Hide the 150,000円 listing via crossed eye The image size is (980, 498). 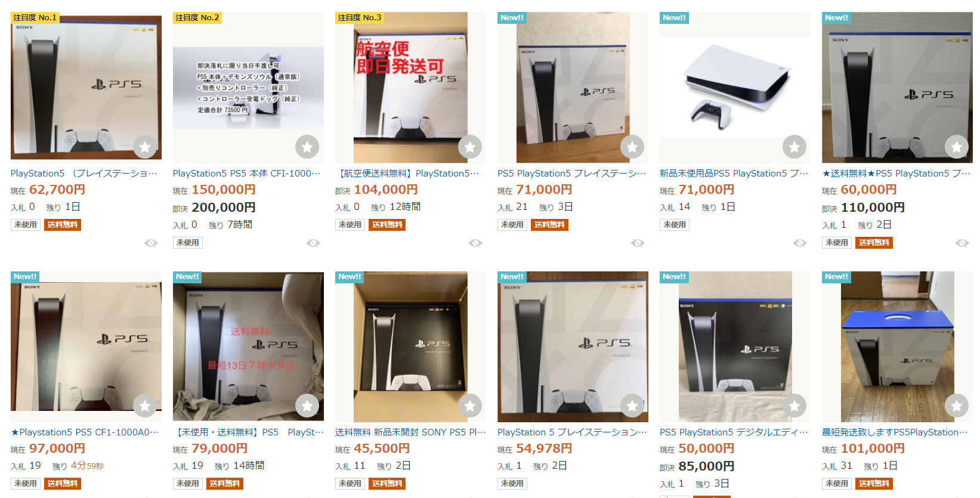tap(313, 243)
